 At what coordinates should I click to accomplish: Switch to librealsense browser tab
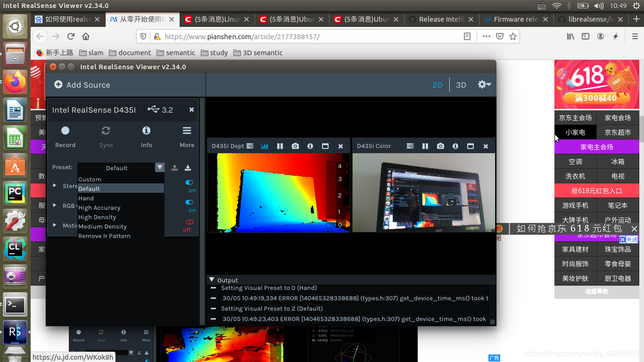coord(591,19)
